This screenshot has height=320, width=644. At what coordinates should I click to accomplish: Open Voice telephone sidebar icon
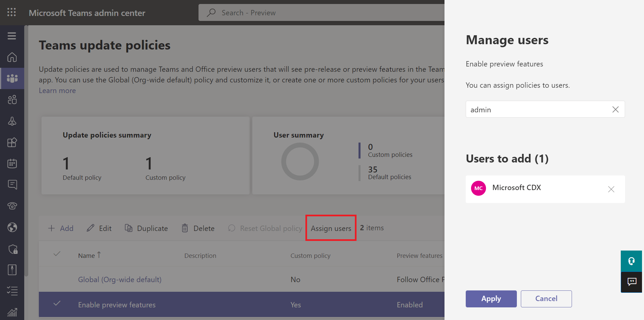coord(12,206)
